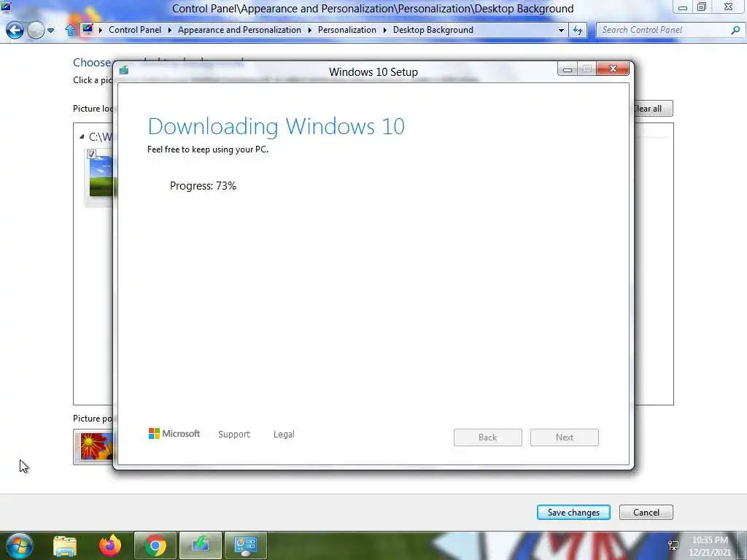747x560 pixels.
Task: Open the Legal link
Action: click(x=284, y=435)
